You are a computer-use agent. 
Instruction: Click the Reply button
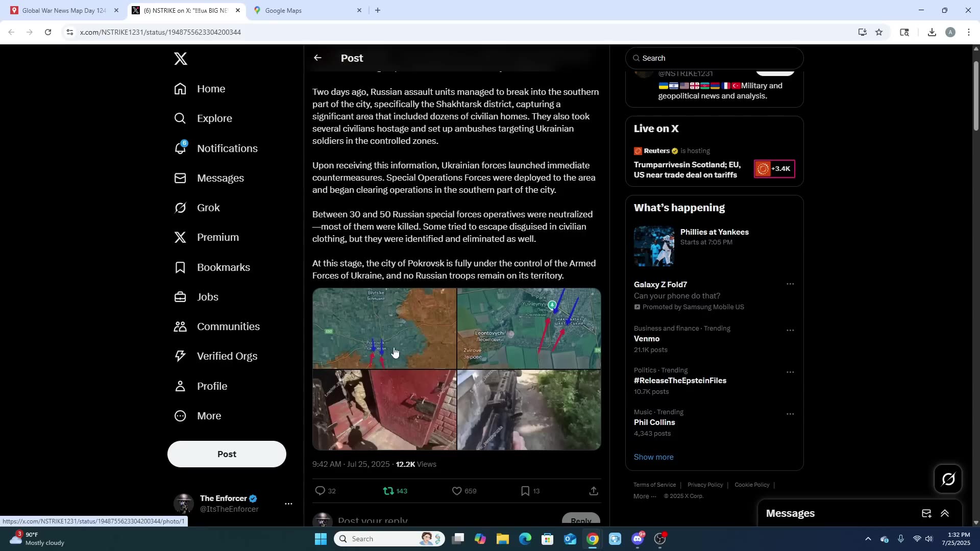coord(581,519)
